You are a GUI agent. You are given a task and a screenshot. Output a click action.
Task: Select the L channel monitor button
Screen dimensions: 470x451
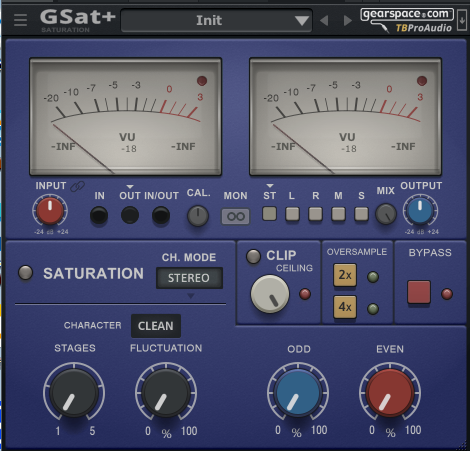pos(292,214)
